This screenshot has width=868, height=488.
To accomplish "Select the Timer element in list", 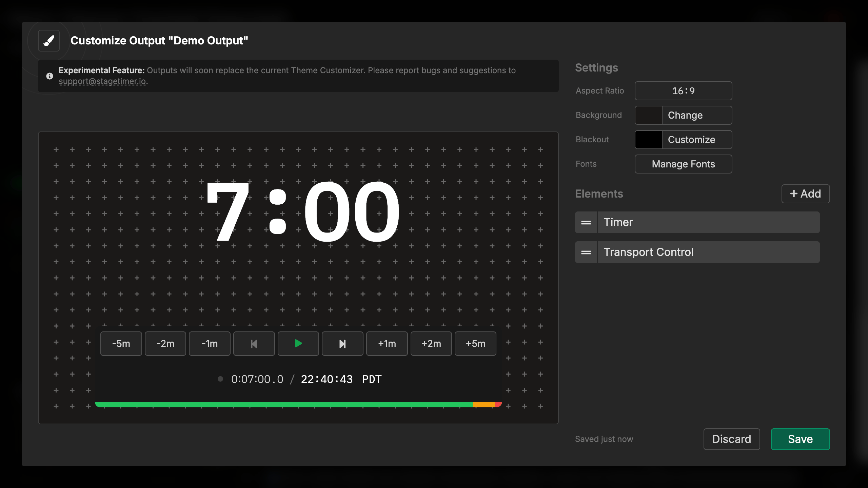I will coord(709,222).
